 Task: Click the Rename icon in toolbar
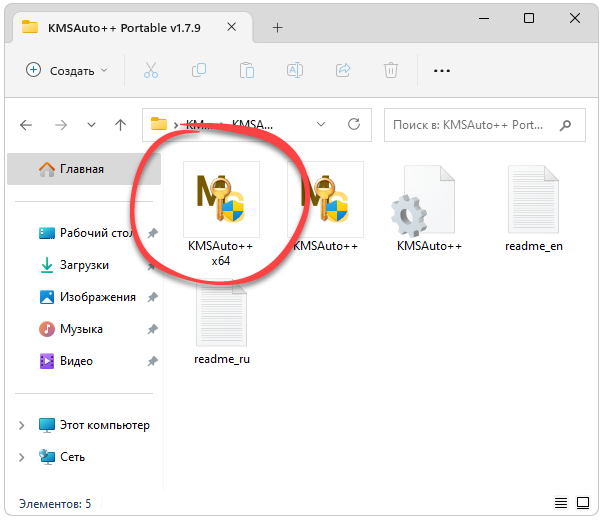[295, 70]
